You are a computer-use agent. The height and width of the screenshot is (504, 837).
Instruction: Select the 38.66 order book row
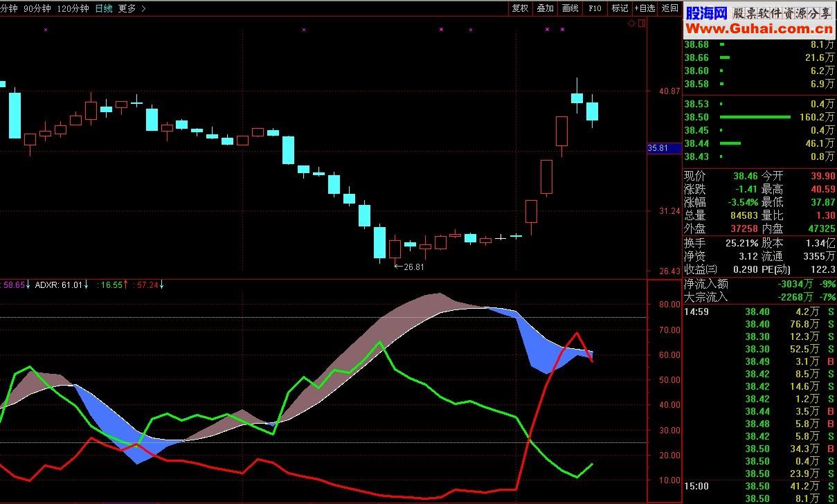[x=759, y=58]
